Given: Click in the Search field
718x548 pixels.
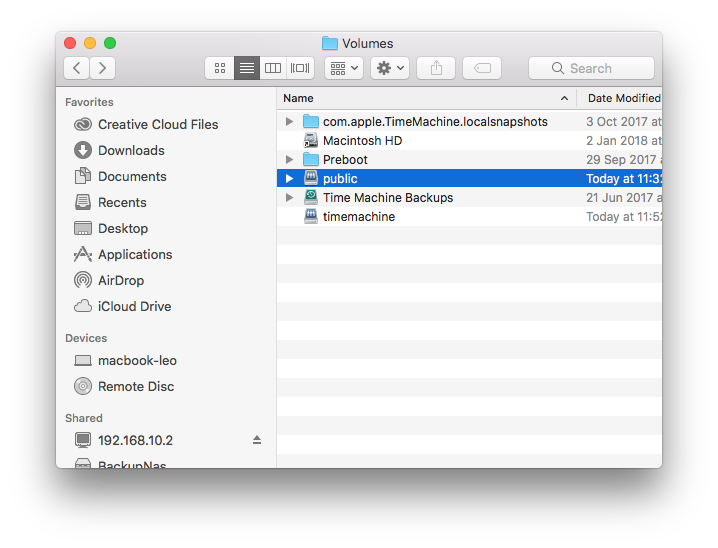Looking at the screenshot, I should [591, 68].
